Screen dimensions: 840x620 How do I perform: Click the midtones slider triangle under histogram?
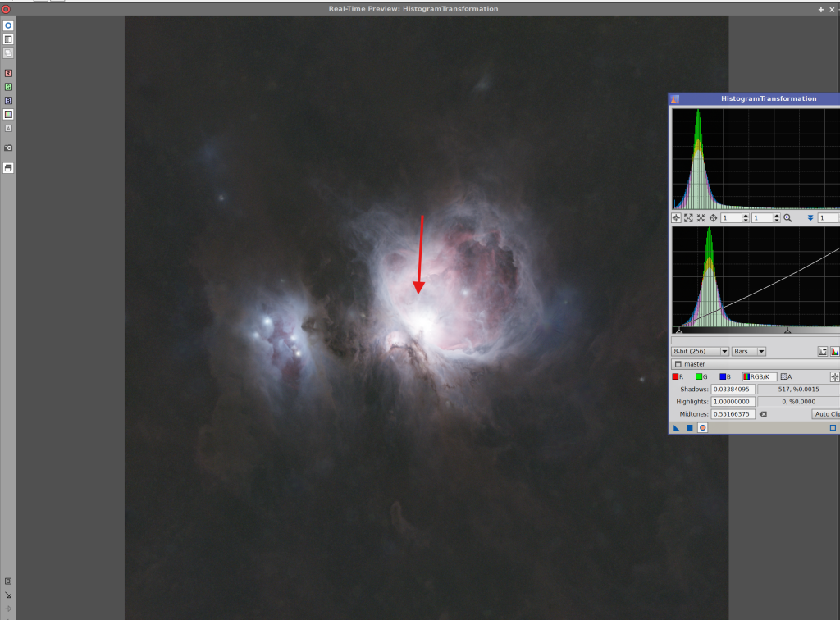pos(787,331)
